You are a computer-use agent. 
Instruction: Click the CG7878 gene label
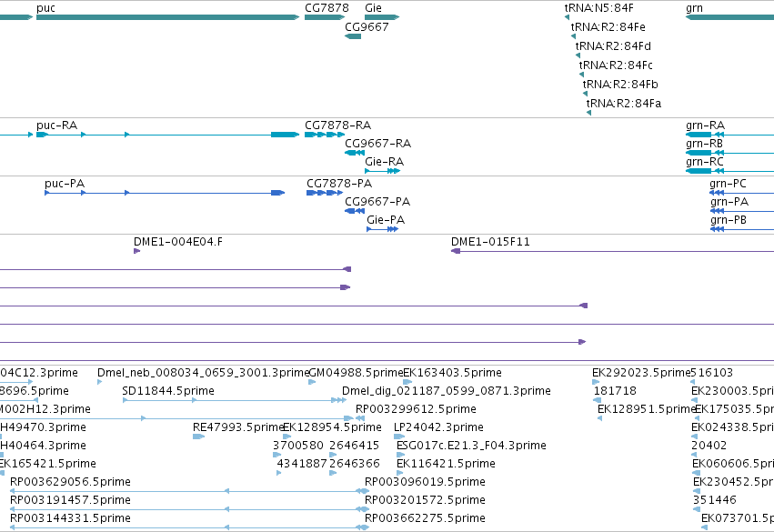coord(327,8)
